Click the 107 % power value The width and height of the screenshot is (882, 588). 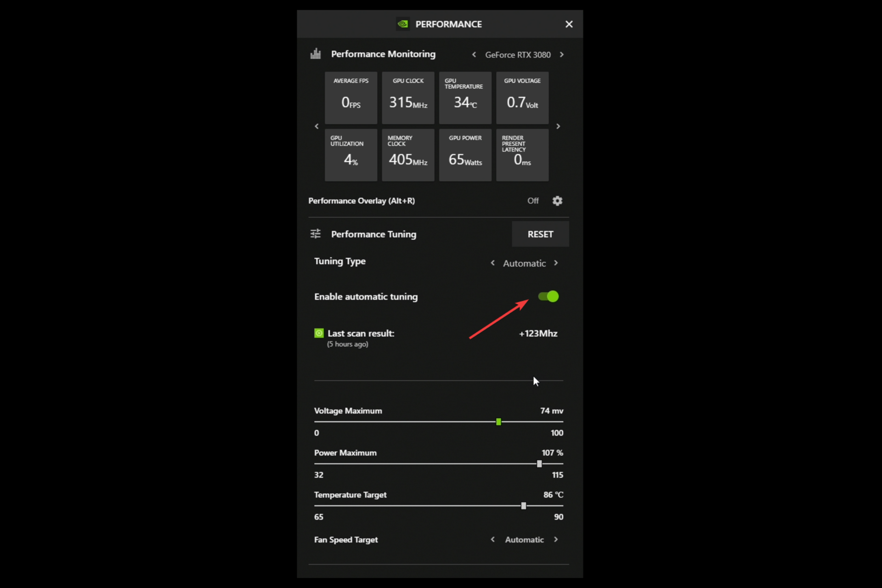coord(552,452)
